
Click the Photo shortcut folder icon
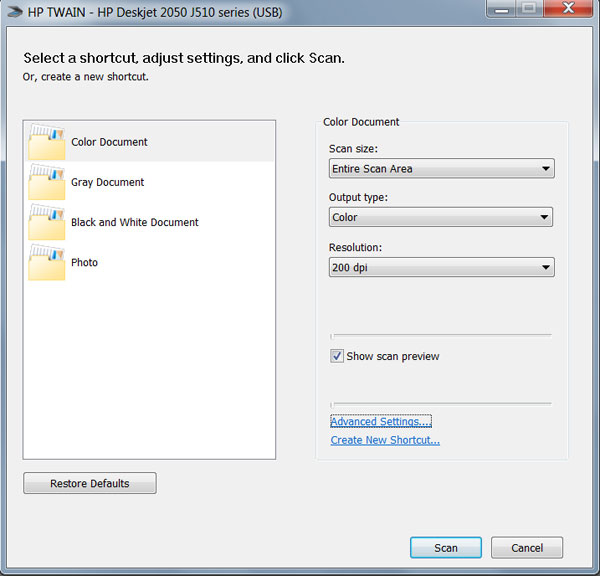[x=47, y=263]
